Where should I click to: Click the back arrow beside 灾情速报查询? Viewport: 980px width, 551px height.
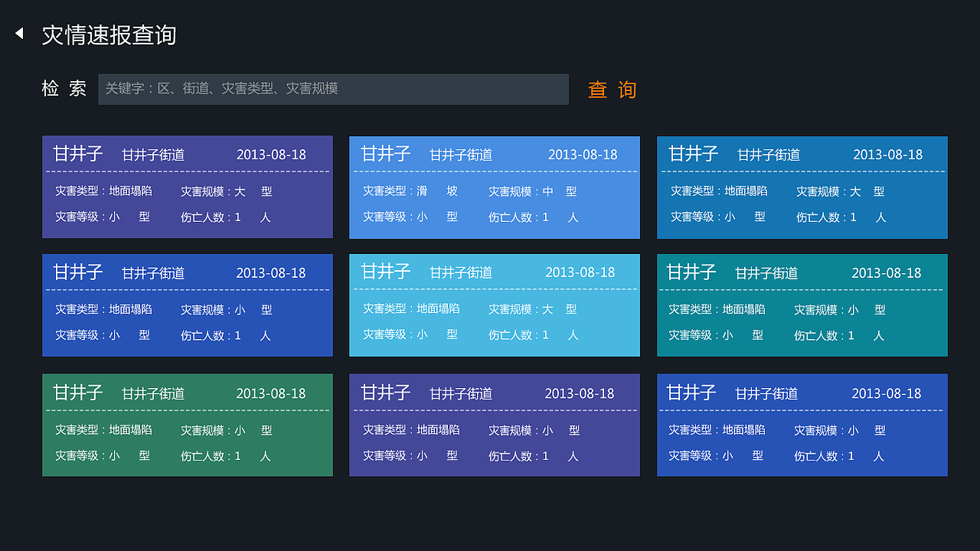tap(18, 32)
